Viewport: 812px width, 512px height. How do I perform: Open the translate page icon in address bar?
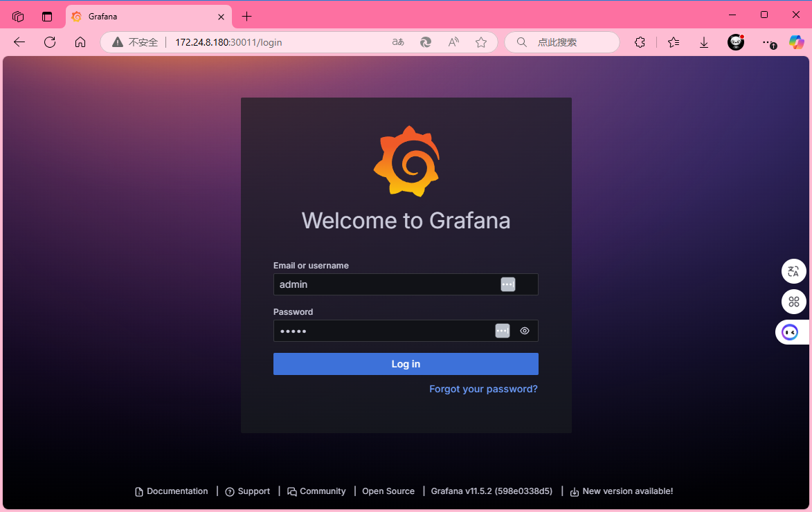[398, 42]
